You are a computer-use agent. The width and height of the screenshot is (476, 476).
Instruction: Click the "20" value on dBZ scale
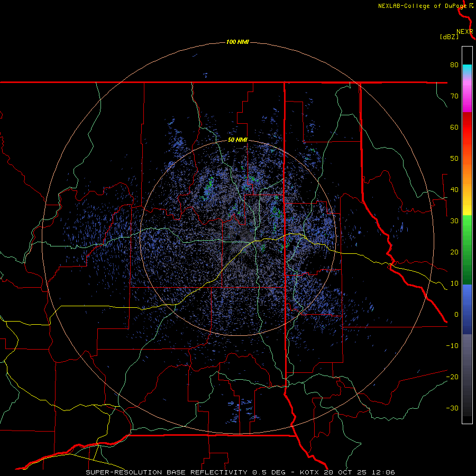coord(454,252)
